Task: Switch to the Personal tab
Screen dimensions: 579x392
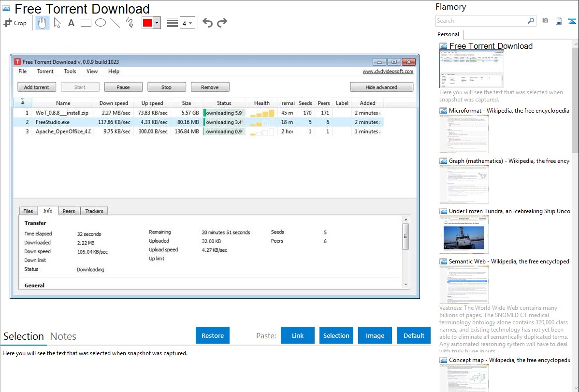Action: (x=448, y=34)
